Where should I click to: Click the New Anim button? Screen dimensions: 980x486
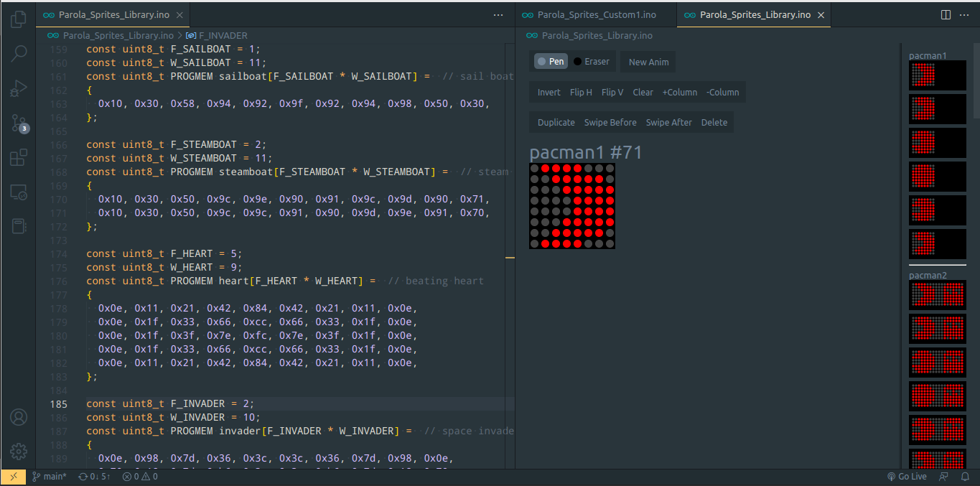coord(648,62)
